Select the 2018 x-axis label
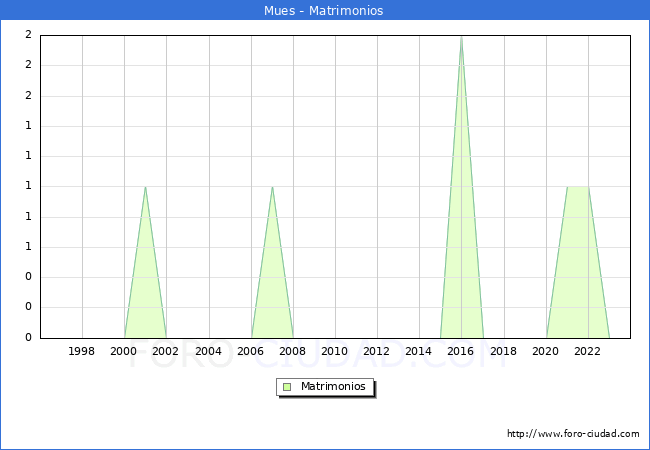Screen dimensions: 650x450 click(503, 351)
